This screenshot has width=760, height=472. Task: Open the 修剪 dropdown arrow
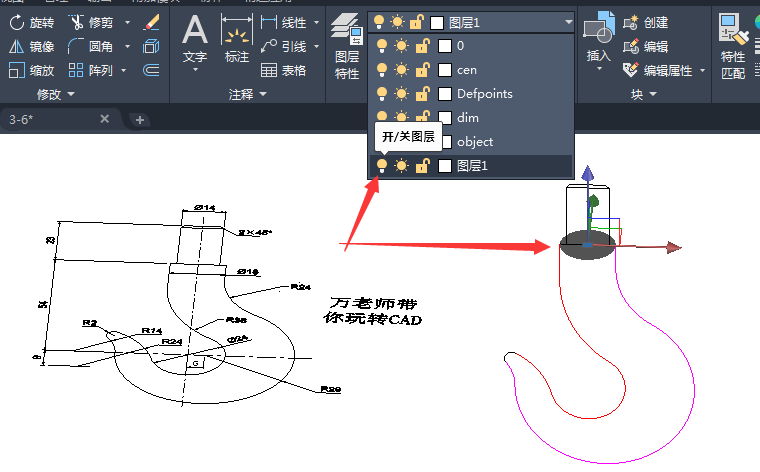pyautogui.click(x=127, y=22)
